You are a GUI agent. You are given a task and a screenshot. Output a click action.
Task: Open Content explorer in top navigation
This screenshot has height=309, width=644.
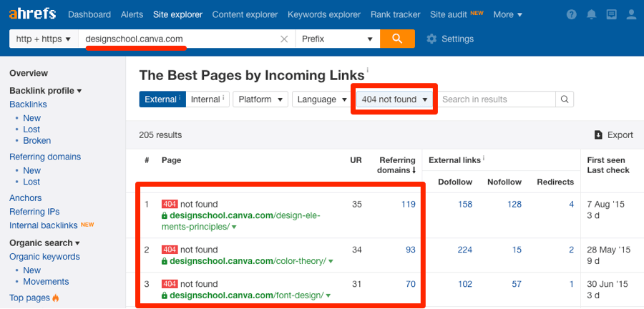click(245, 15)
